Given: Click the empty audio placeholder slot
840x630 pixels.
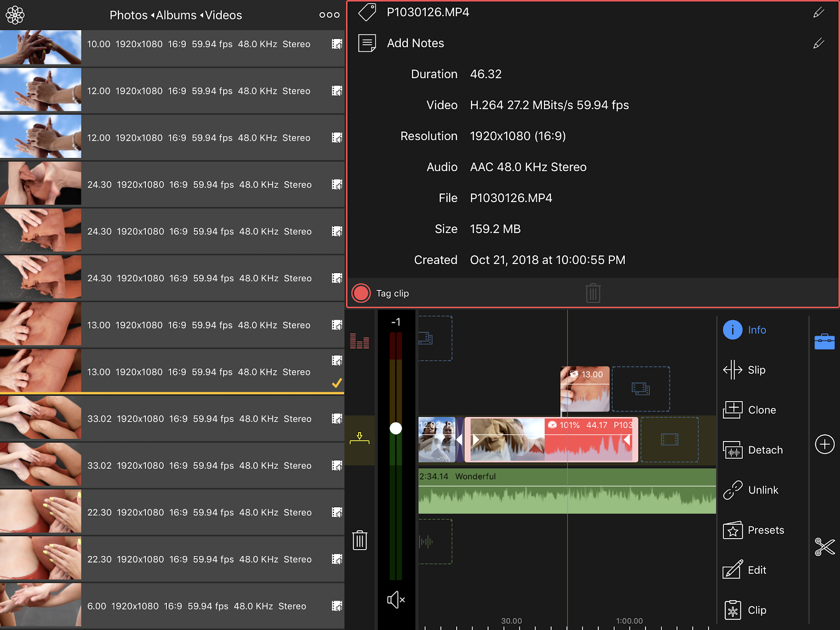Looking at the screenshot, I should click(435, 541).
